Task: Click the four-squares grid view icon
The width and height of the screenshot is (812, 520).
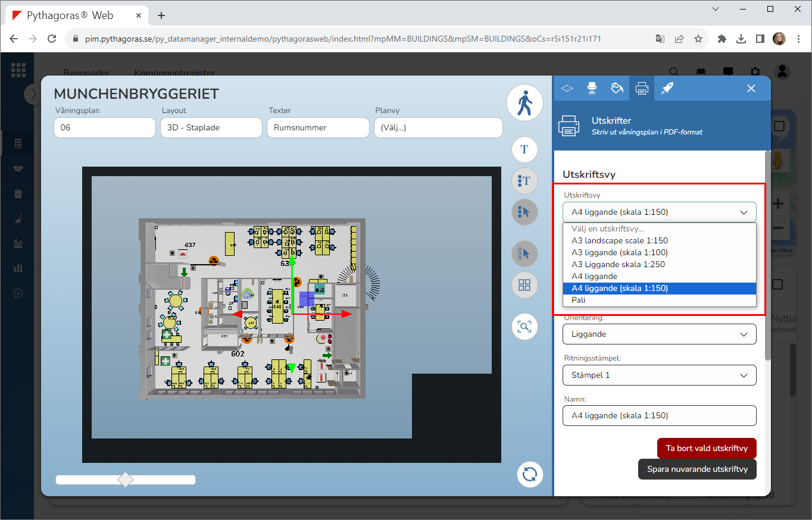Action: pyautogui.click(x=524, y=285)
